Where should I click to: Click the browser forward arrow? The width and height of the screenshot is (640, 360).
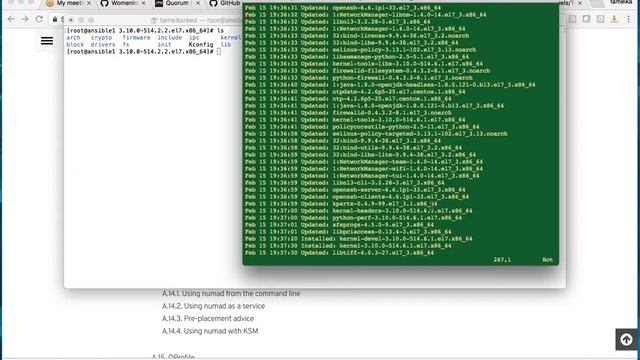(25, 19)
